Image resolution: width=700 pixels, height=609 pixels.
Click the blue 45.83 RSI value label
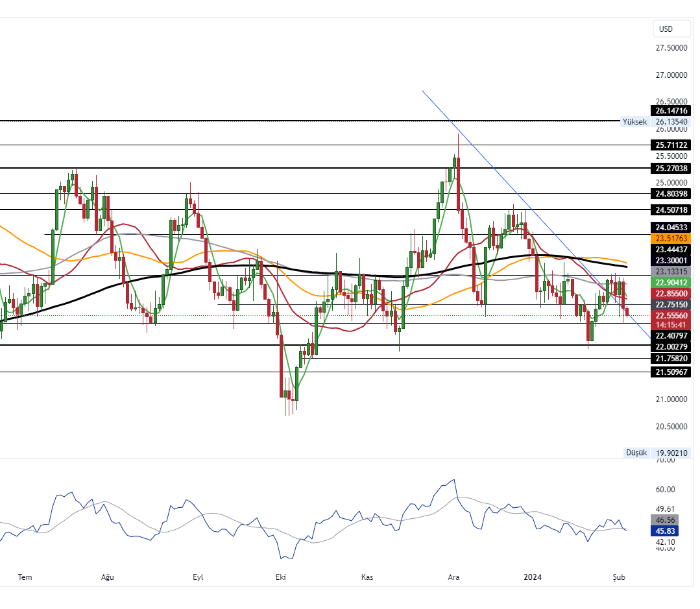click(x=666, y=531)
